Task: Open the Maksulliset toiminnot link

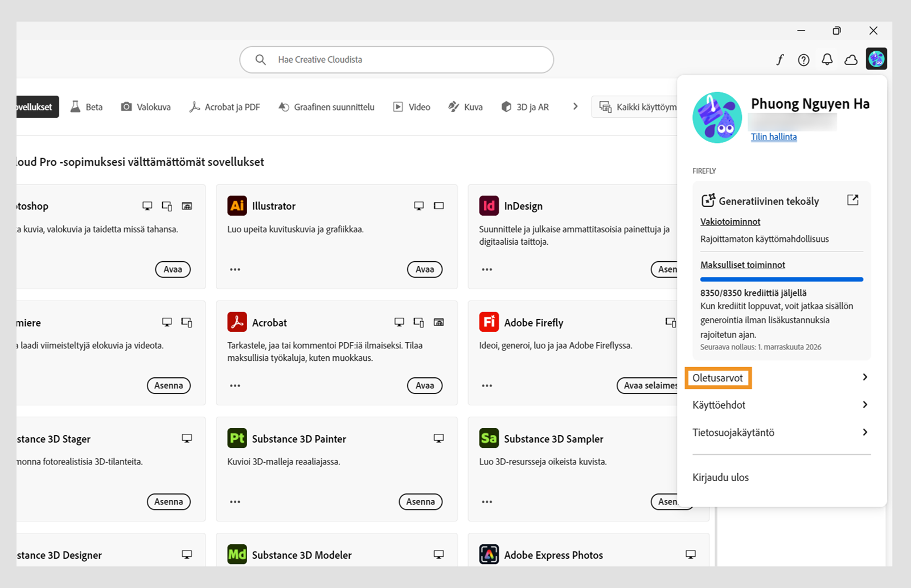Action: 742,265
